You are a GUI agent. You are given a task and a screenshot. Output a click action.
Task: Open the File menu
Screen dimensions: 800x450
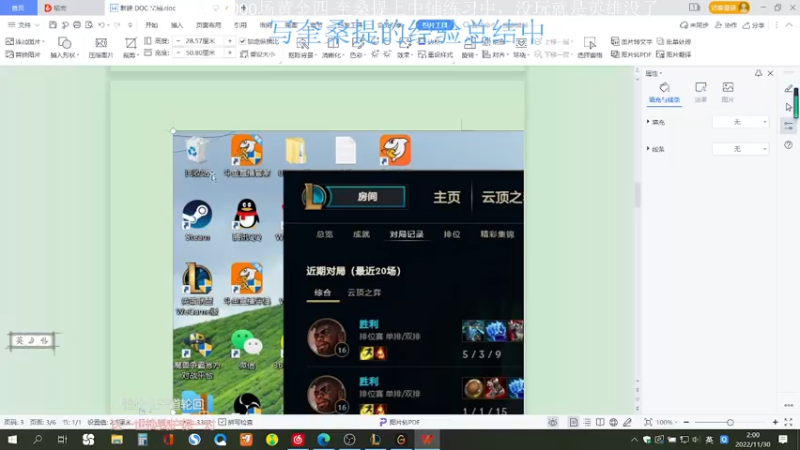[x=23, y=24]
